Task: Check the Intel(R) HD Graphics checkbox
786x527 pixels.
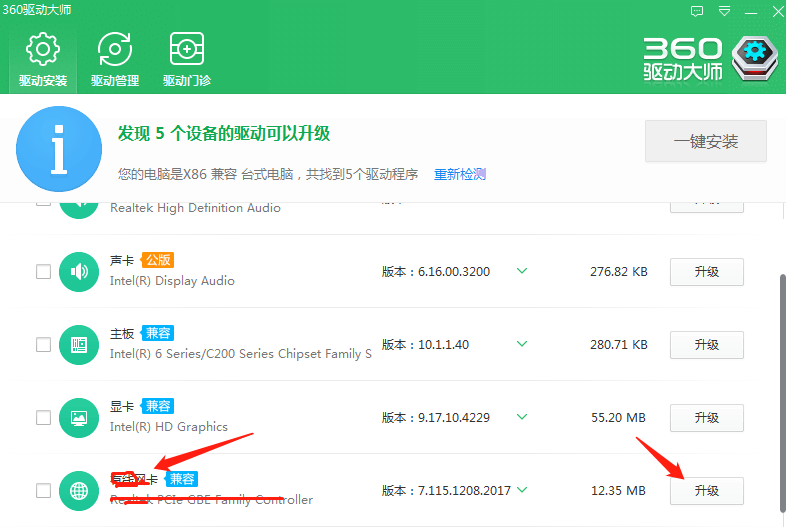Action: click(44, 418)
